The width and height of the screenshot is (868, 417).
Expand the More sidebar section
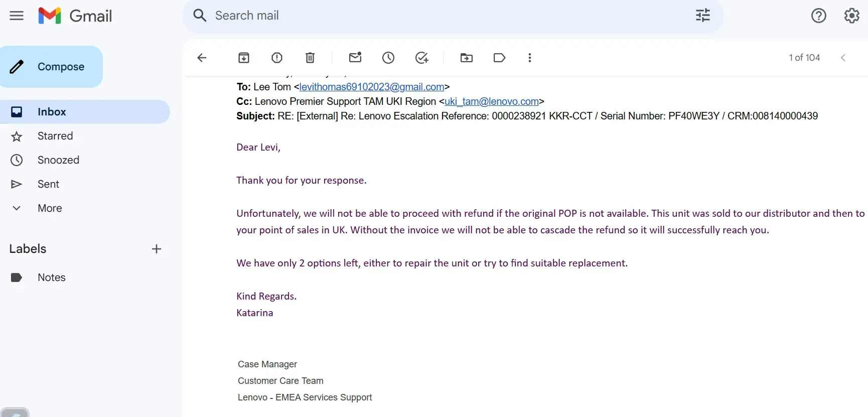(x=50, y=208)
